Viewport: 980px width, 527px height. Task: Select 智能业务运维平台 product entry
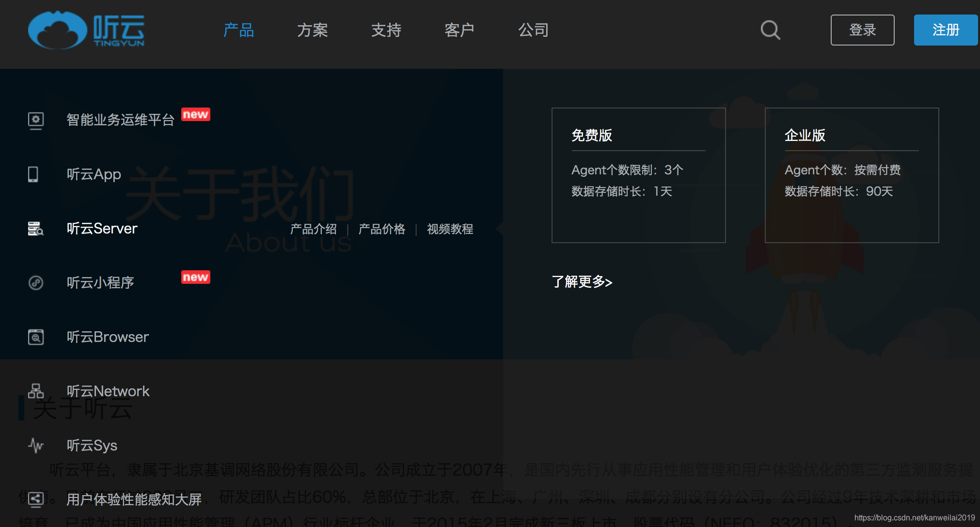[x=120, y=120]
